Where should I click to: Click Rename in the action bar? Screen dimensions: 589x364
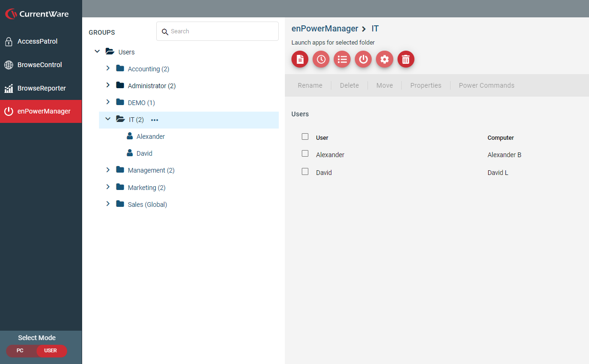pos(310,85)
